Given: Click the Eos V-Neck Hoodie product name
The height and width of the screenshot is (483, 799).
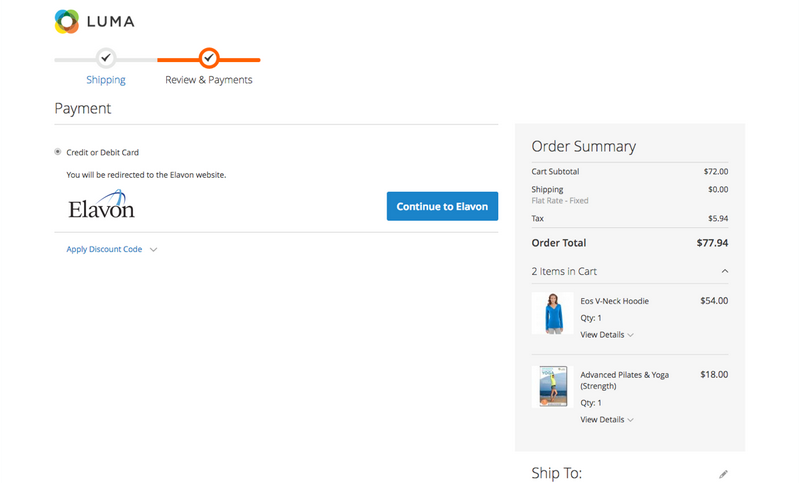Looking at the screenshot, I should pos(614,301).
